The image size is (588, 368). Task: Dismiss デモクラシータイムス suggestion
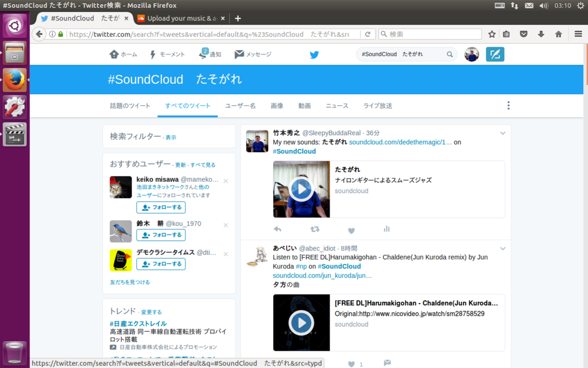pyautogui.click(x=226, y=254)
